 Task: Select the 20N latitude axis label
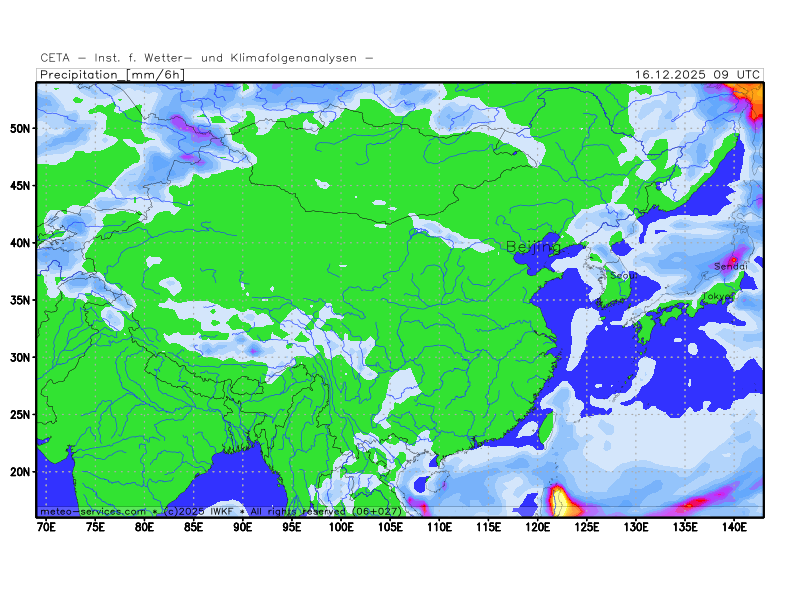pyautogui.click(x=20, y=472)
